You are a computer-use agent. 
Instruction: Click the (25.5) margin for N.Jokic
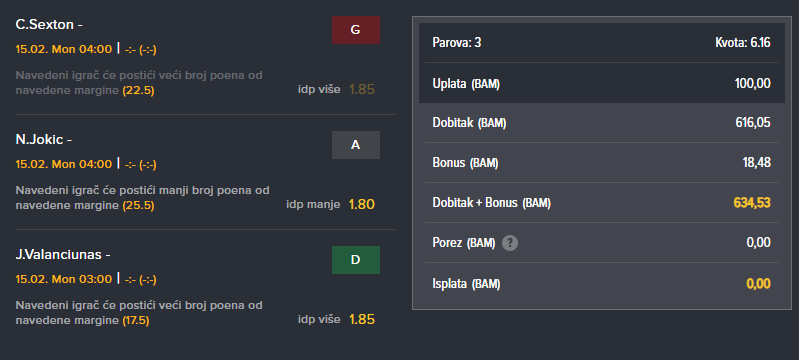138,205
